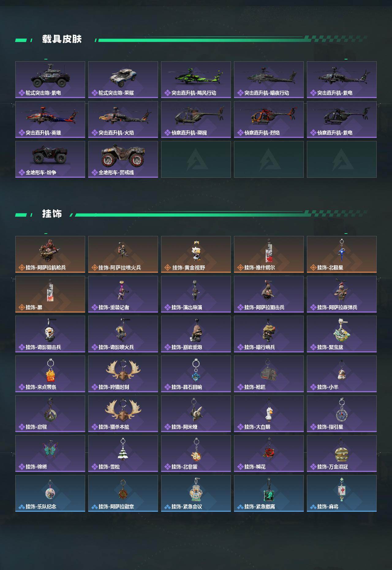Click the 载具皮肤 section header
Screen dimensions: 392x570
click(62, 39)
